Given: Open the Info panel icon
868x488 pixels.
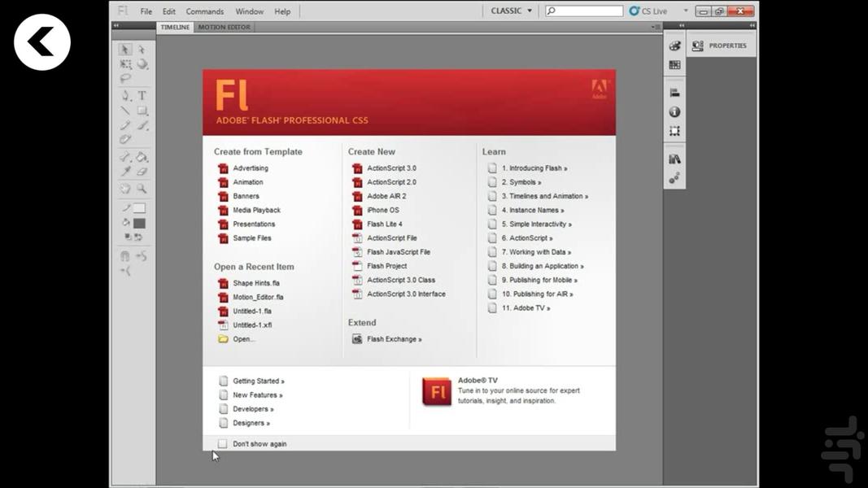Looking at the screenshot, I should [674, 111].
